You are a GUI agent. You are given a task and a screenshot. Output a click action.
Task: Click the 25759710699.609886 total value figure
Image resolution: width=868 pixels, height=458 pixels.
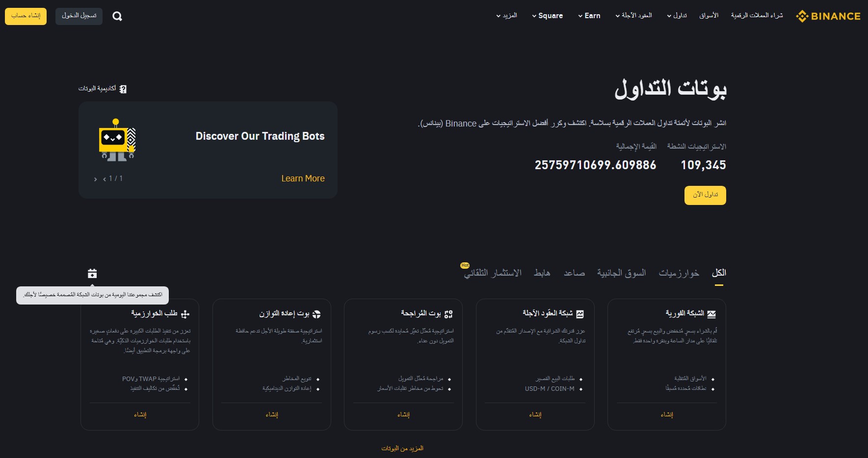coord(595,165)
